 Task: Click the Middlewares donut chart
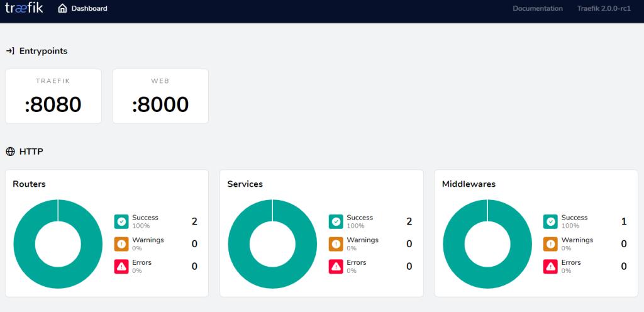487,244
